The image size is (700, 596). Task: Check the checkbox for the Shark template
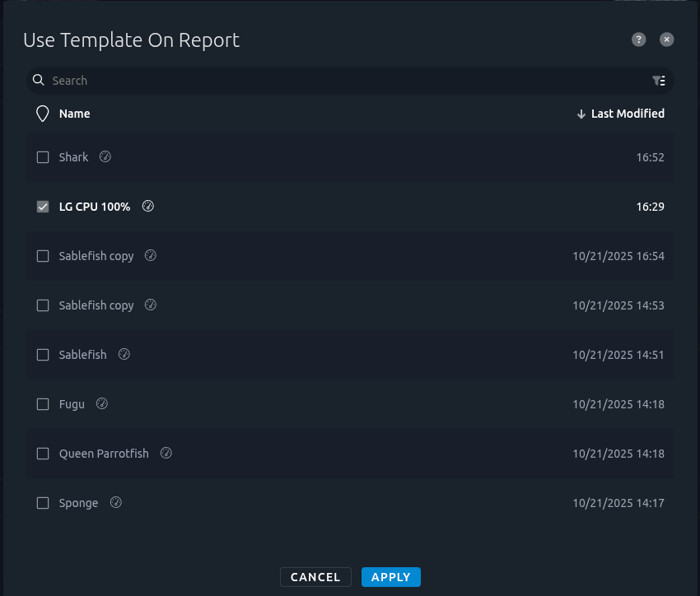[43, 156]
